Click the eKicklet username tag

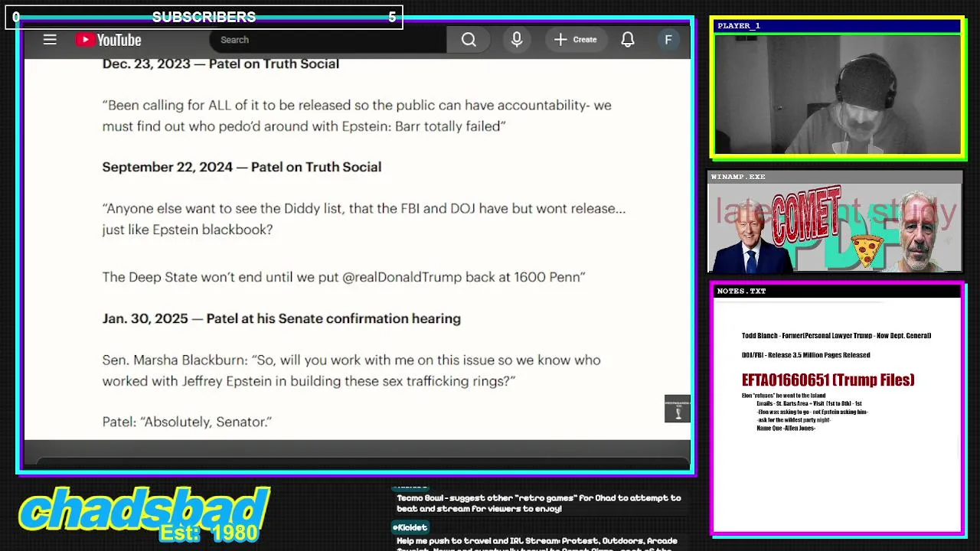point(410,527)
